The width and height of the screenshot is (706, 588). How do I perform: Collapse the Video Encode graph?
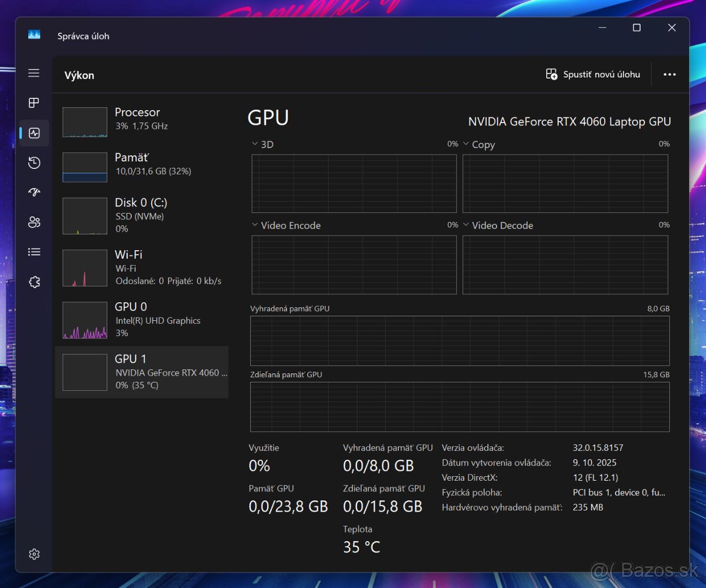coord(255,225)
